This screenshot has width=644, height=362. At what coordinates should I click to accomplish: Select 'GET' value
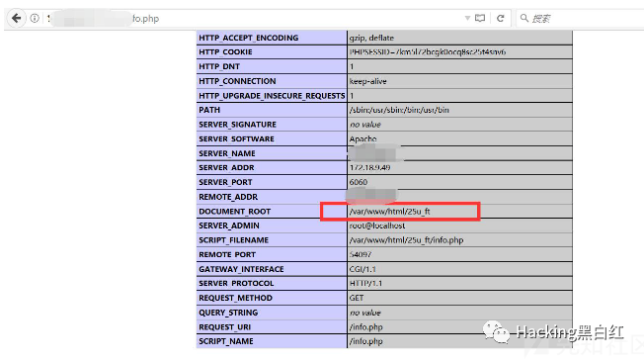[357, 298]
